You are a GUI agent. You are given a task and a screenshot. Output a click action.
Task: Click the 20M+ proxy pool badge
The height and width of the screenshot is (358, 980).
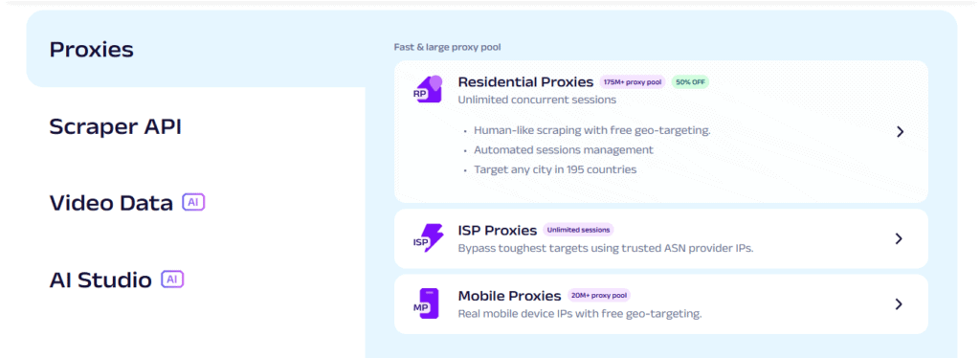(599, 295)
